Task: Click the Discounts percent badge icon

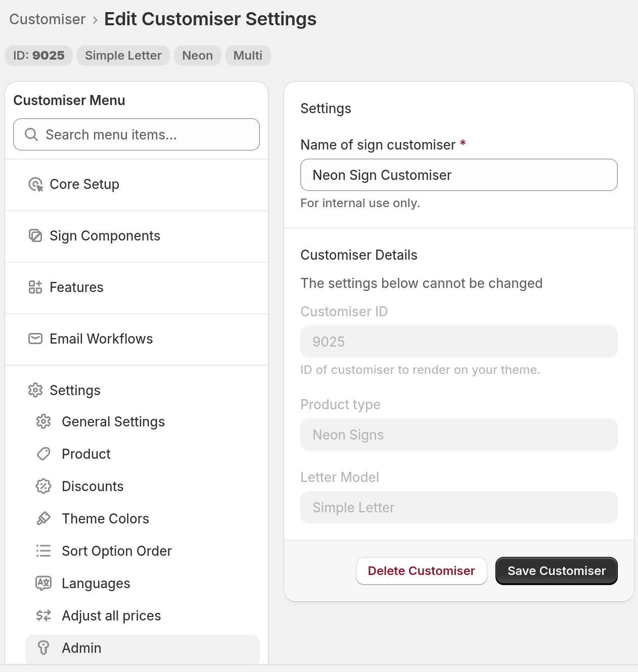Action: 43,487
